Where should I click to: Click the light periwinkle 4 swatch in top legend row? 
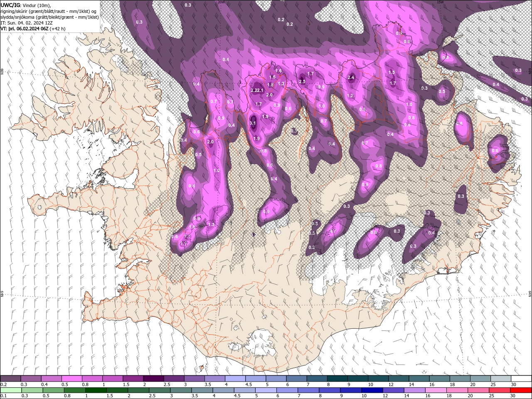point(235,379)
